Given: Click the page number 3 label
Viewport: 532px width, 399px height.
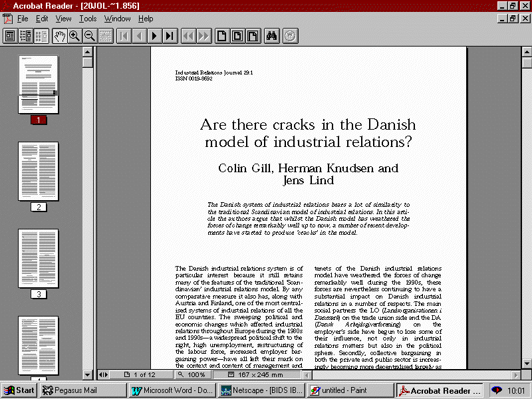Looking at the screenshot, I should click(x=39, y=294).
